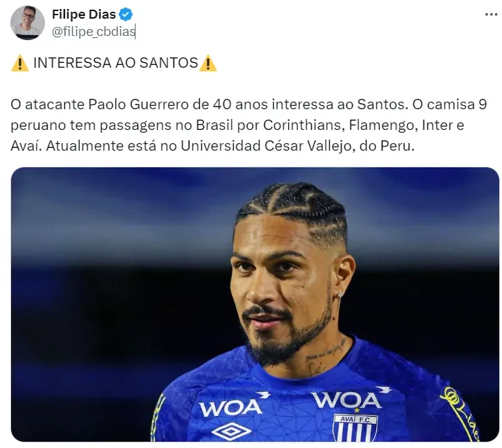Click warning emoji after SANTOS
The width and height of the screenshot is (502, 448).
207,63
